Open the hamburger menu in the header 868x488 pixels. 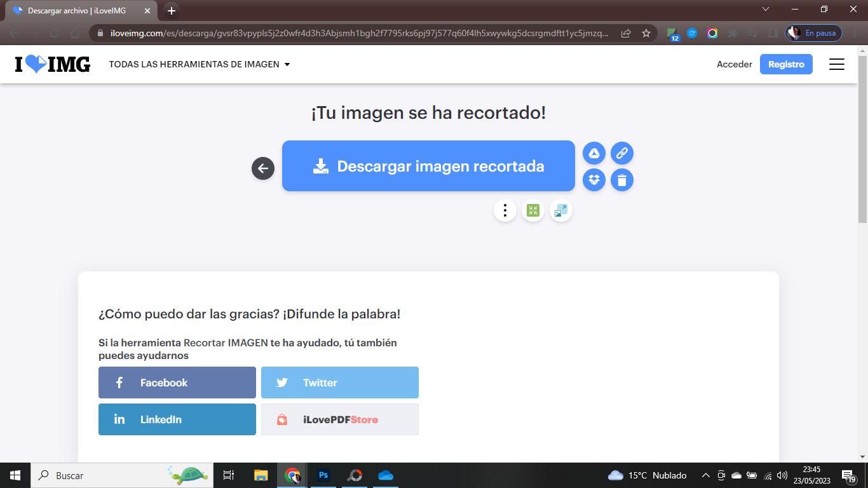click(837, 64)
